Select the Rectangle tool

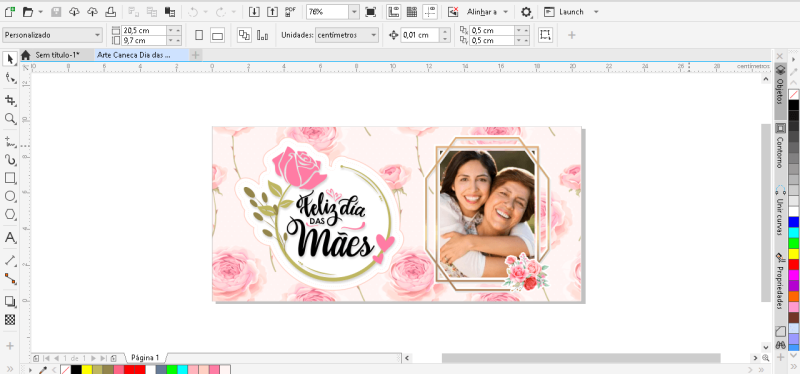10,178
